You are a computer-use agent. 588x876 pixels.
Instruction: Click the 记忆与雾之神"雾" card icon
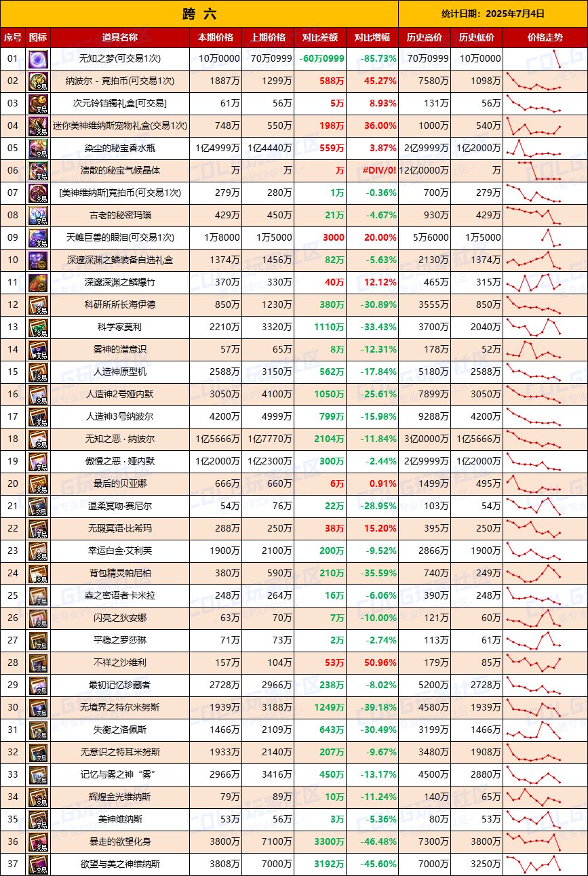38,775
